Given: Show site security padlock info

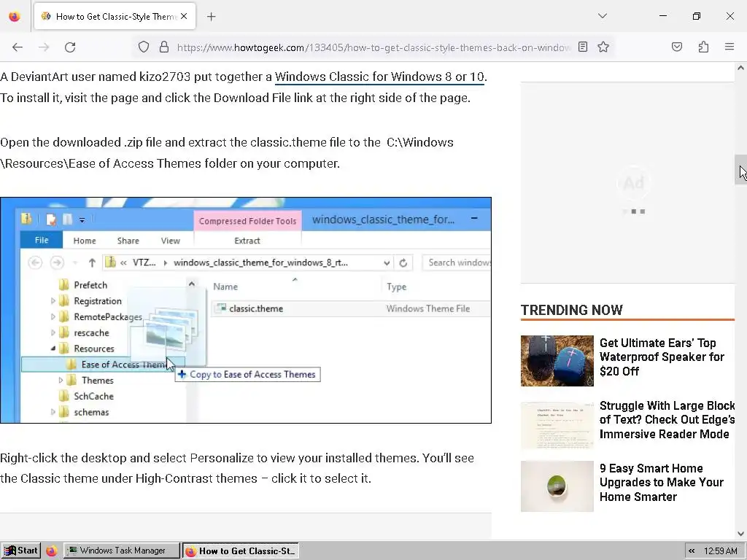Looking at the screenshot, I should pyautogui.click(x=164, y=47).
